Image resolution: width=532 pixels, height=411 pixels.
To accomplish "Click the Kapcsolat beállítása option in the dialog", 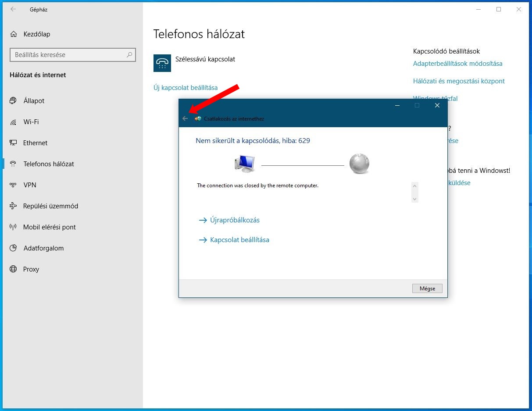I will (x=239, y=240).
